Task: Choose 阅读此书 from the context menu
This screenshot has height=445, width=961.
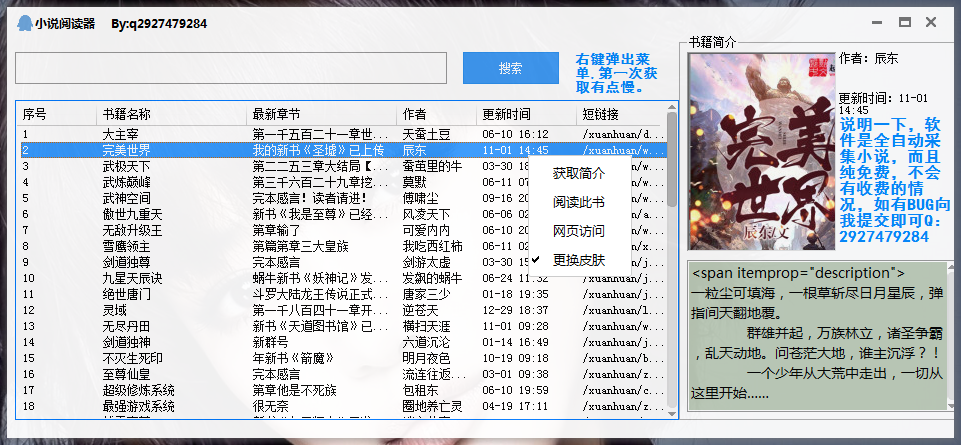Action: (579, 202)
